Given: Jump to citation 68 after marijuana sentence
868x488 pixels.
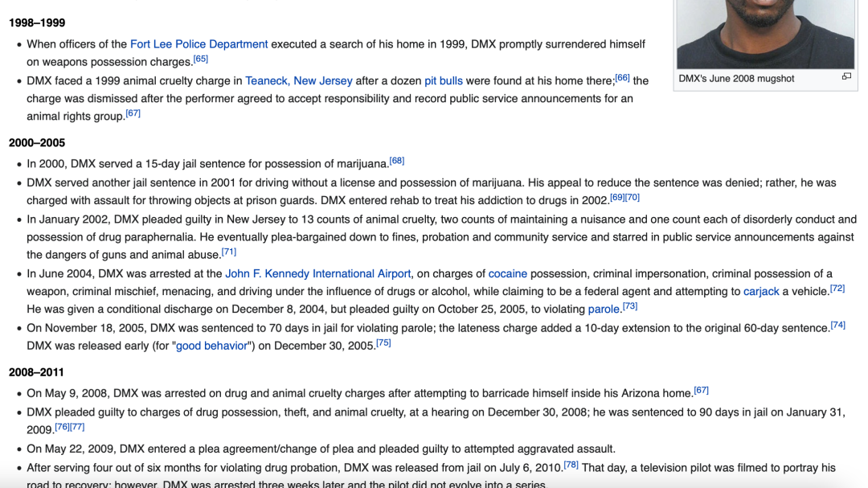Looking at the screenshot, I should [x=397, y=161].
